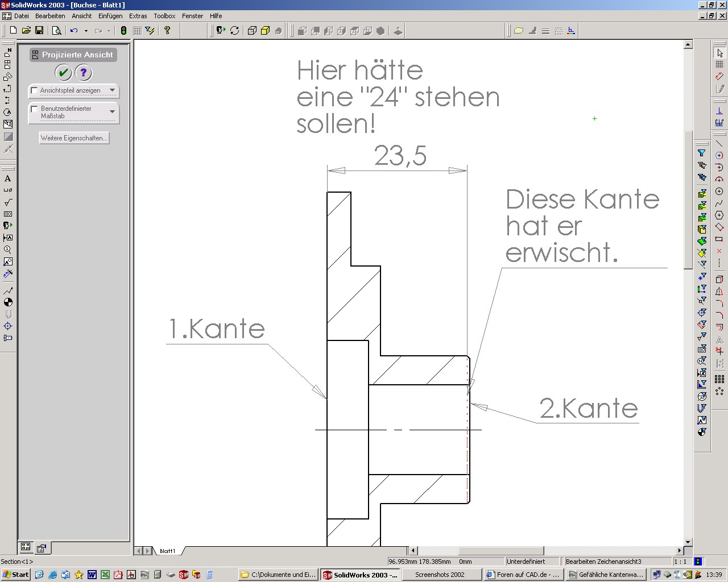Click the traffic light Rebuild icon

click(x=123, y=31)
